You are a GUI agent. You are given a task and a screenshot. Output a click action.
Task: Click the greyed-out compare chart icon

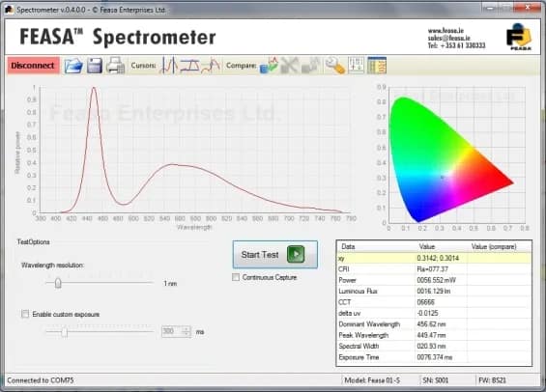(x=311, y=66)
